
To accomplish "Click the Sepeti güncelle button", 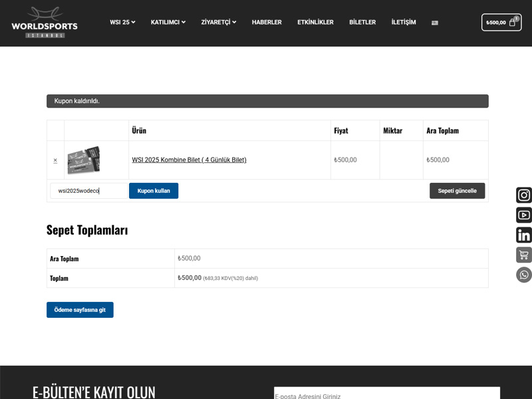I will coord(457,191).
